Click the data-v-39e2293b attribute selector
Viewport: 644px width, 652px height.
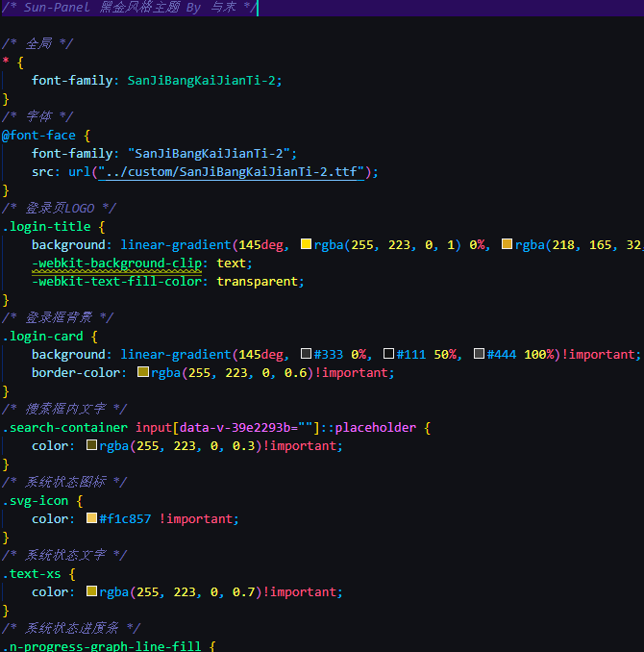pos(246,428)
